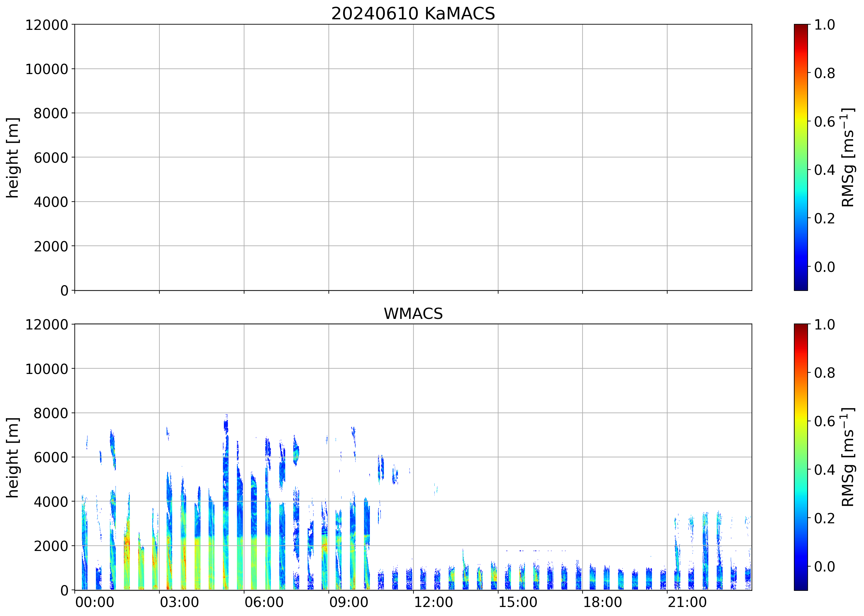The height and width of the screenshot is (616, 864).
Task: Click the 20240610 KaMACS plot title
Action: pos(413,14)
